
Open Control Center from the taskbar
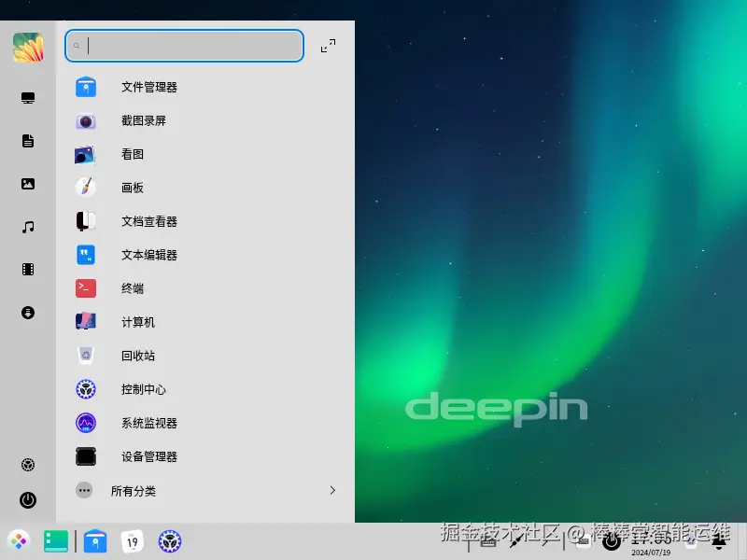point(170,541)
